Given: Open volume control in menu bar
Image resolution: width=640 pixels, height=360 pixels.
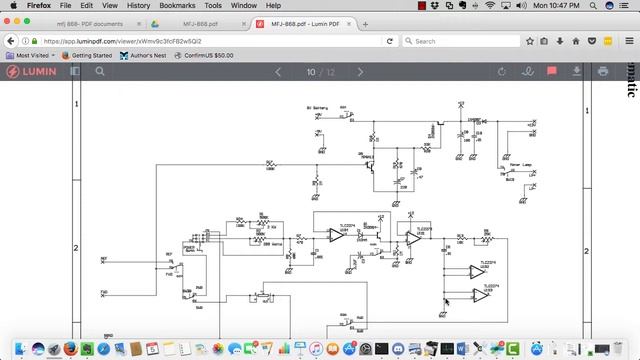Looking at the screenshot, I should (x=521, y=5).
